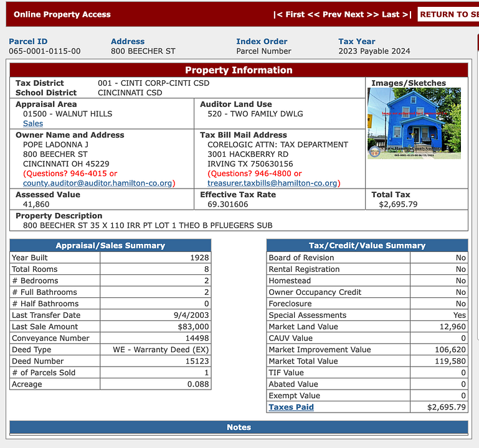Open the Sales link under Appraisal Area
The width and height of the screenshot is (479, 448).
click(33, 124)
